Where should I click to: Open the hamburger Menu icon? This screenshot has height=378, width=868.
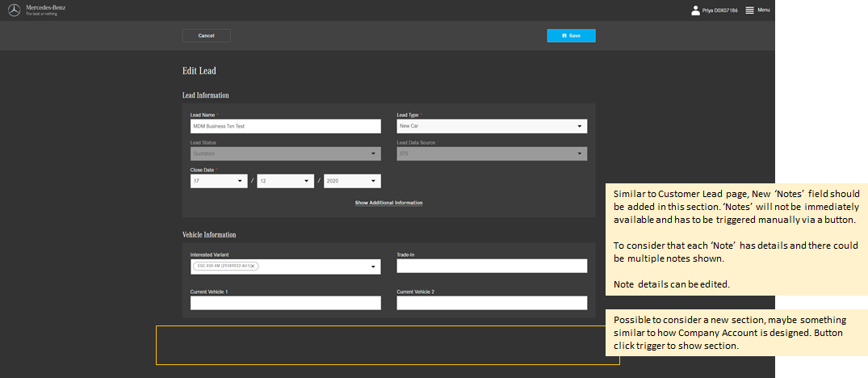pos(749,10)
